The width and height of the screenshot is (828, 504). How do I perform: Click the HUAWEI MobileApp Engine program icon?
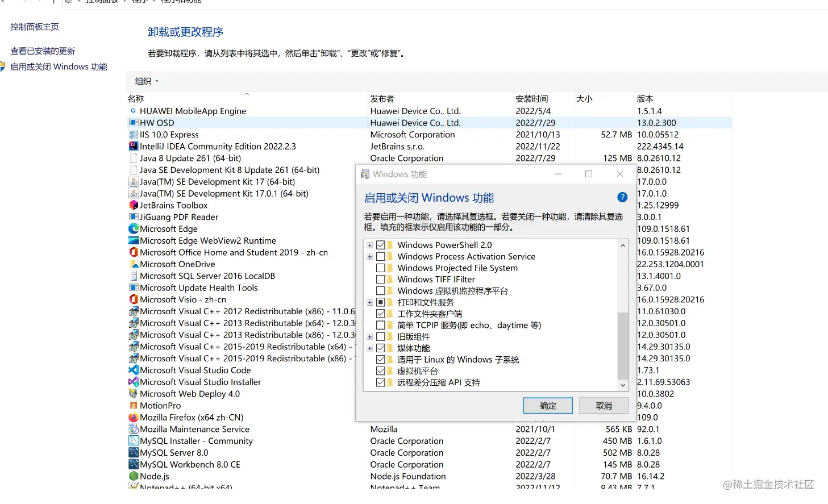point(134,111)
